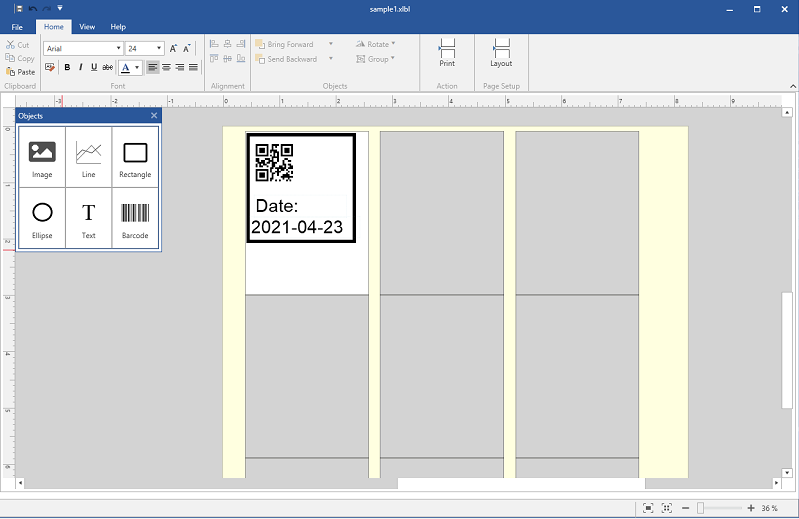Screen dimensions: 799x519
Task: Select the Text object tool
Action: pos(89,218)
